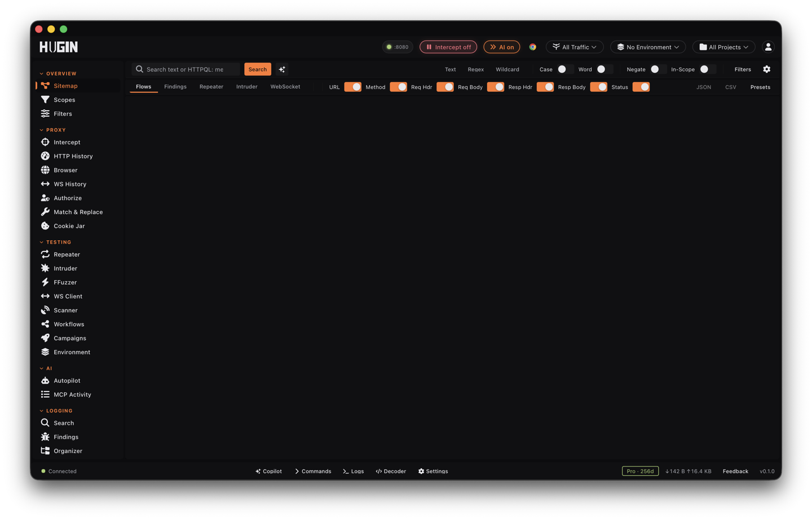
Task: Select the Browser globe icon
Action: tap(45, 170)
